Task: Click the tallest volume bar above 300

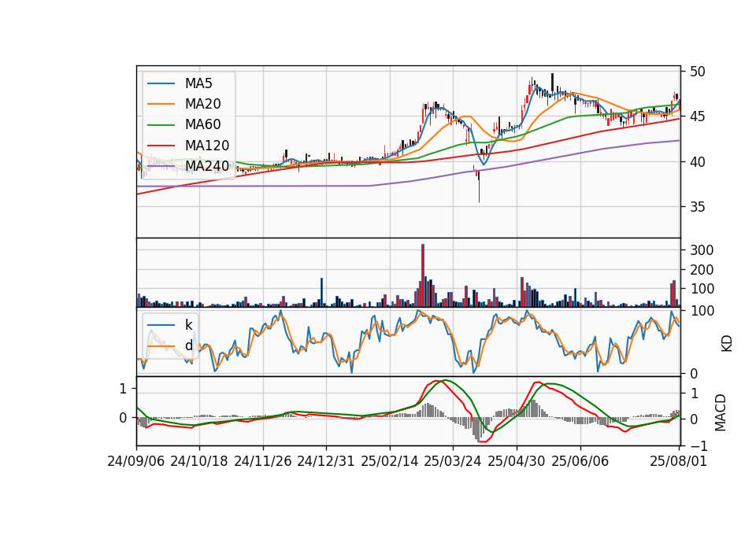Action: click(423, 275)
